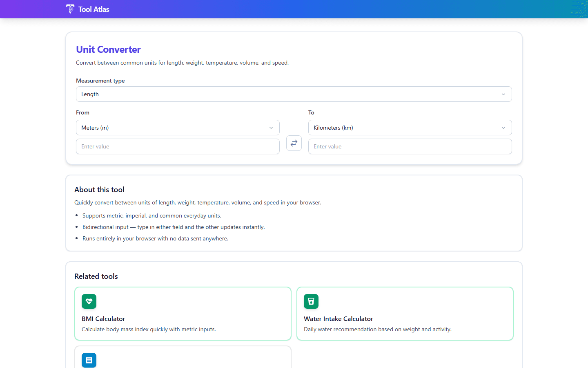Swap From and To units with center button
This screenshot has width=588, height=368.
(x=294, y=143)
